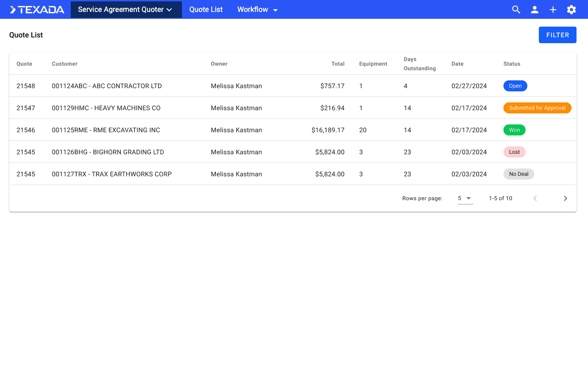Click the $757.17 total cell

click(x=333, y=86)
